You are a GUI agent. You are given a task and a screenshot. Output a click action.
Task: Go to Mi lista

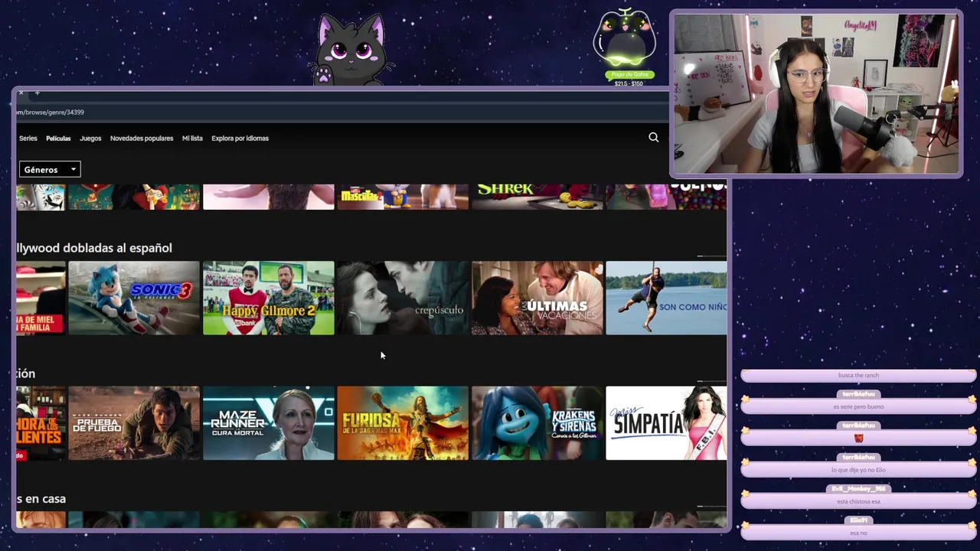coord(192,139)
